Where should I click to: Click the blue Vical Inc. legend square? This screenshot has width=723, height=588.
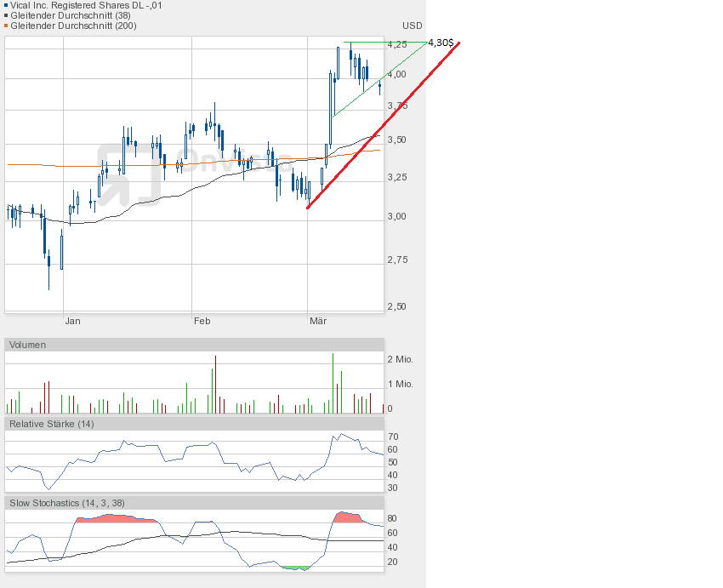click(x=6, y=5)
